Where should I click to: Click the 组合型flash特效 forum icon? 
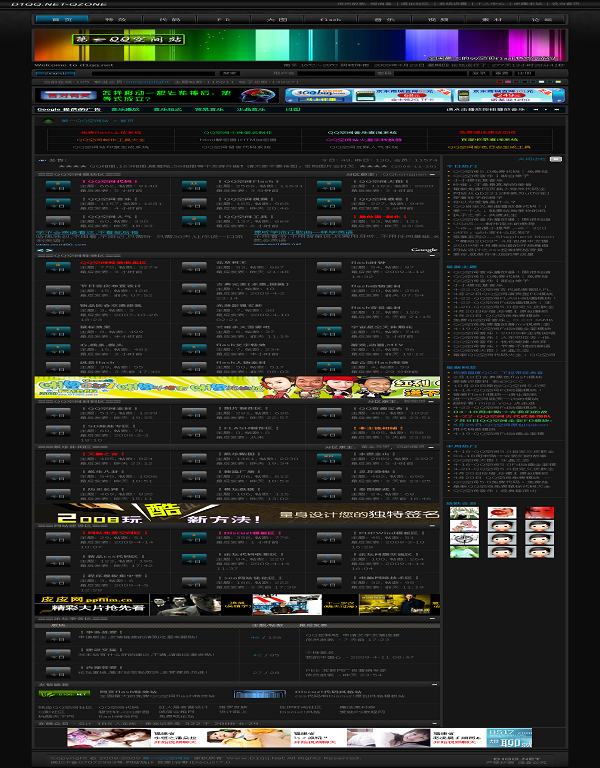click(329, 368)
